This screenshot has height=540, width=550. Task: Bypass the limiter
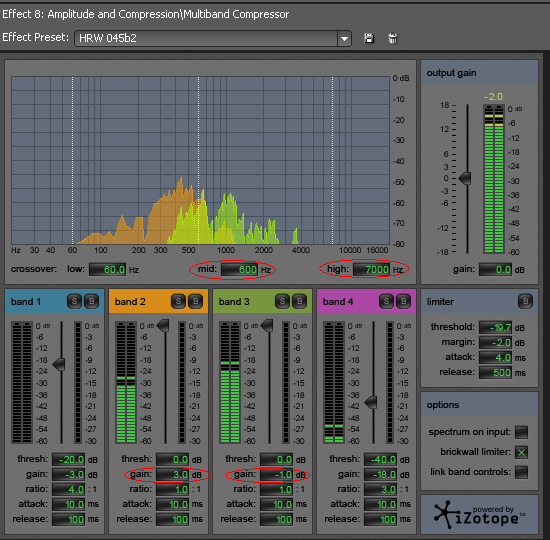[x=525, y=301]
